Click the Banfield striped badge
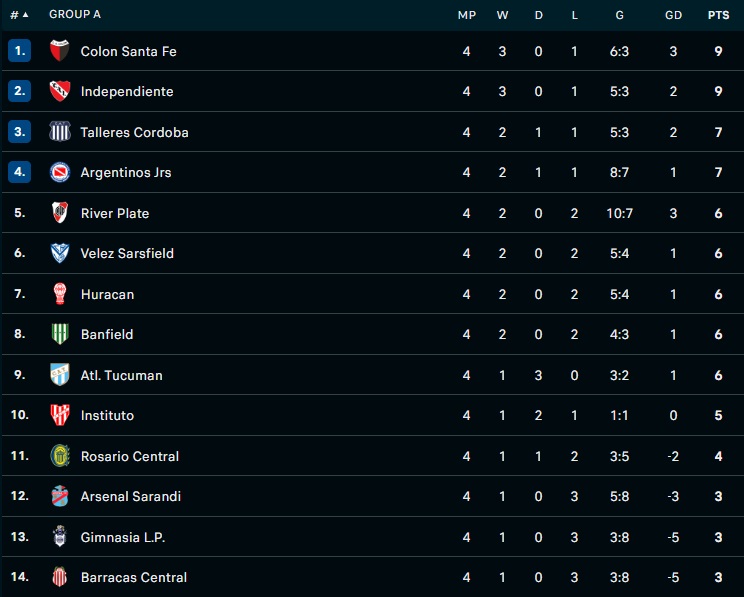The image size is (744, 597). (x=60, y=335)
